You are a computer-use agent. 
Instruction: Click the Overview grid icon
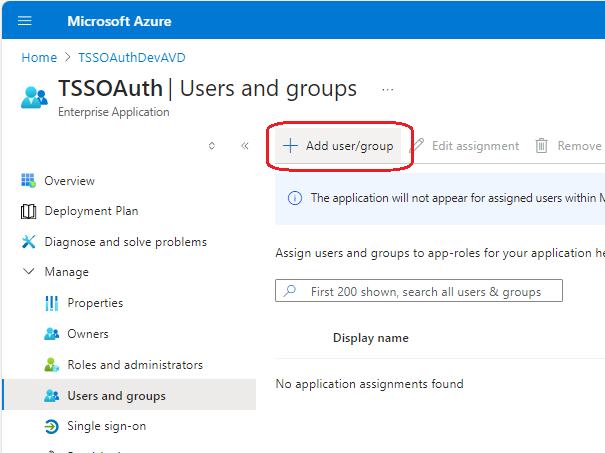click(x=28, y=180)
